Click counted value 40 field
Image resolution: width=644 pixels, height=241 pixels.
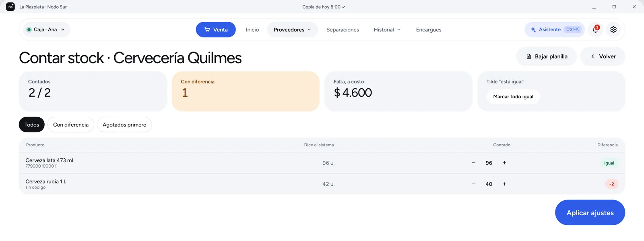tap(489, 184)
